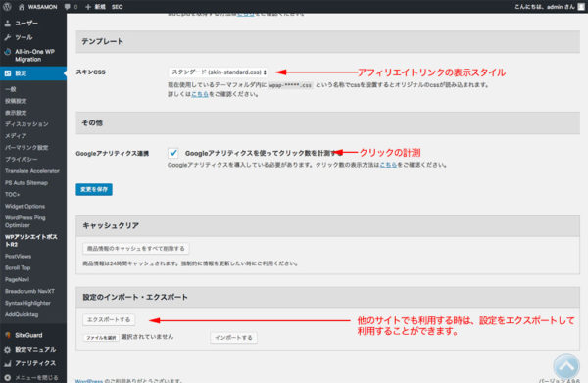Open the comments bubble icon
Viewport: 588px width, 383px height.
pos(67,7)
